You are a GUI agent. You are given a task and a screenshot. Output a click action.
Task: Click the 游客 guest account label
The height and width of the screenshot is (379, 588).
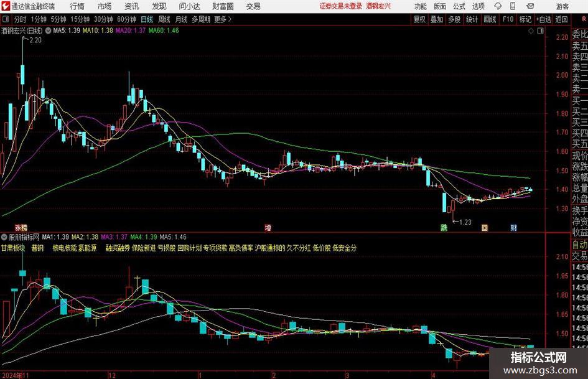[562, 6]
